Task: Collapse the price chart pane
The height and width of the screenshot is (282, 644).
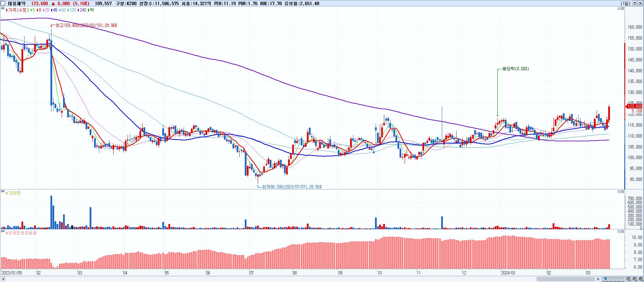Action: point(619,9)
